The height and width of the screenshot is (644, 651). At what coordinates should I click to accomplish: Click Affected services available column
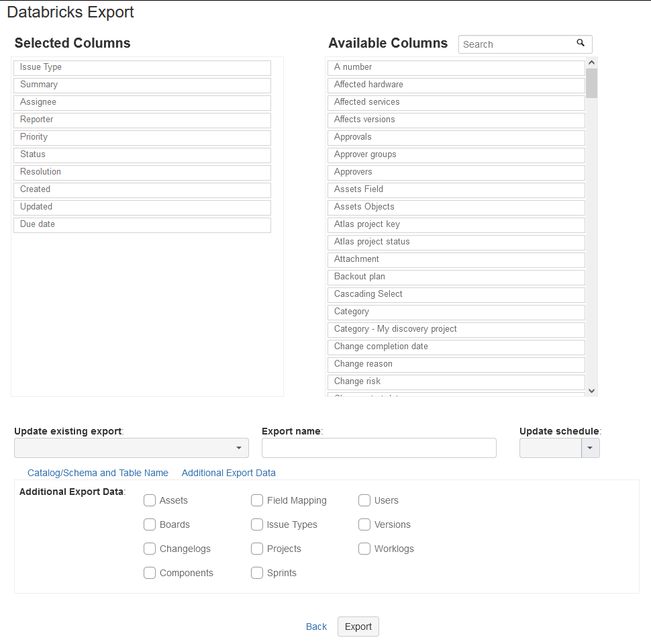point(456,103)
